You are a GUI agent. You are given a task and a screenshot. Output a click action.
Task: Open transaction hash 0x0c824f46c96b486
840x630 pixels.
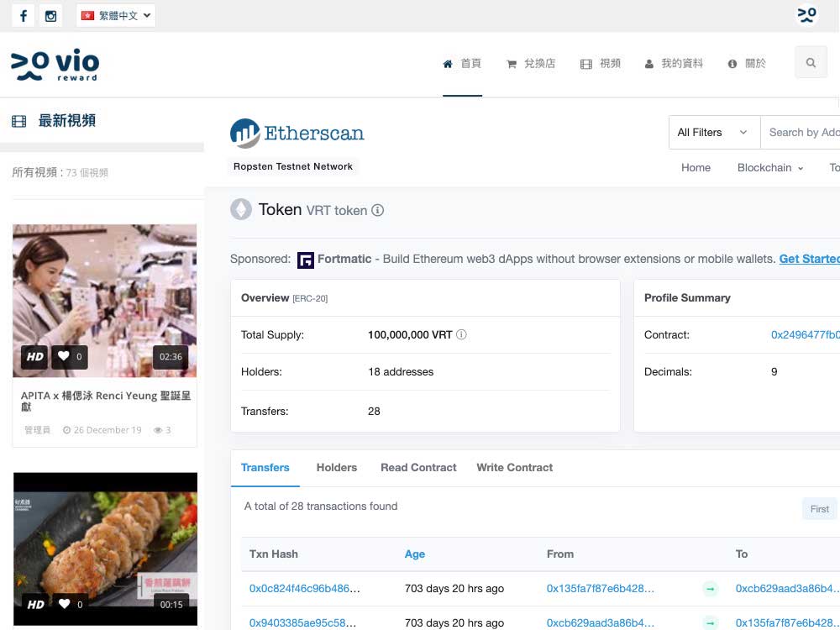click(x=305, y=589)
